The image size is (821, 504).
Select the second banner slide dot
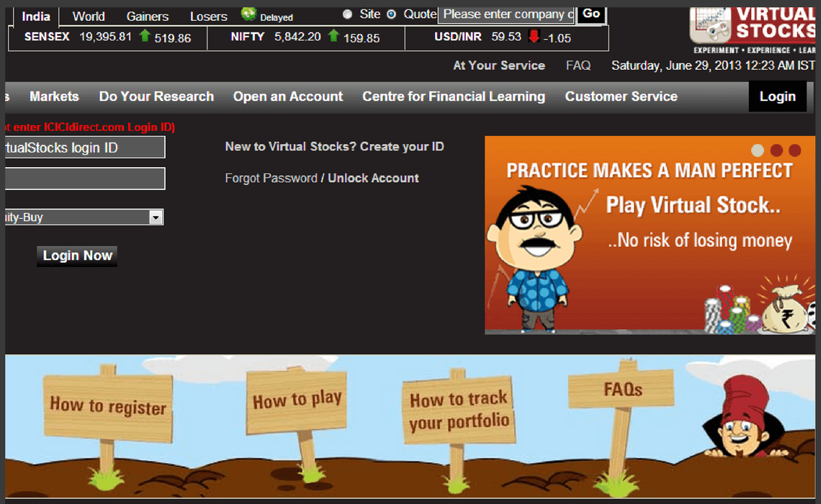(776, 150)
